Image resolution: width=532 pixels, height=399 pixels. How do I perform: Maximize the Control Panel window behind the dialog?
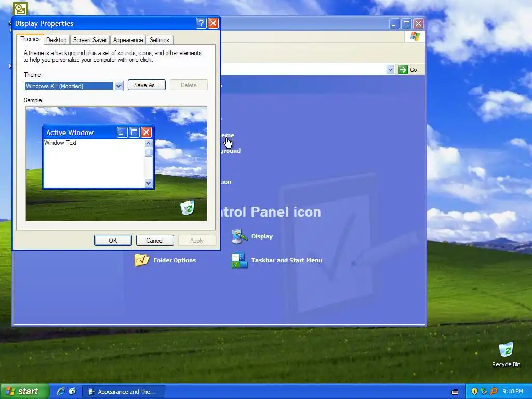click(406, 24)
